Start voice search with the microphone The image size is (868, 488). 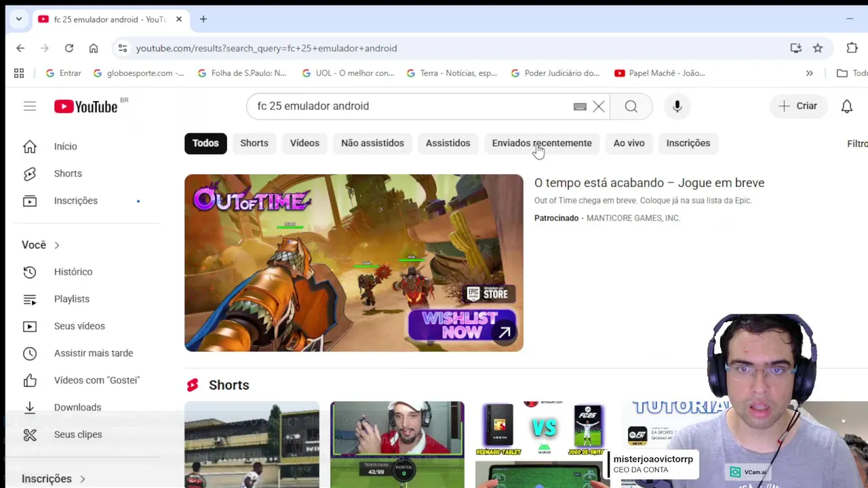pos(677,106)
